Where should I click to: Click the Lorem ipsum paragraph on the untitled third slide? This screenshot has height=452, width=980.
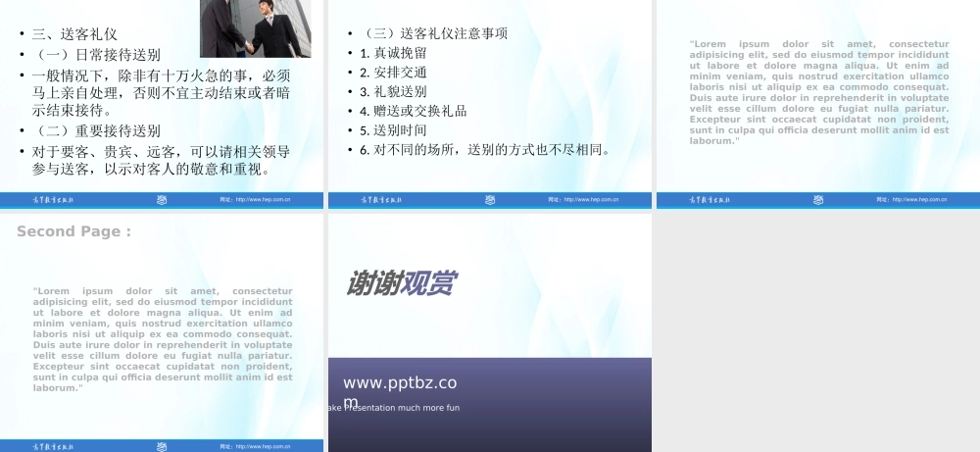coord(819,92)
